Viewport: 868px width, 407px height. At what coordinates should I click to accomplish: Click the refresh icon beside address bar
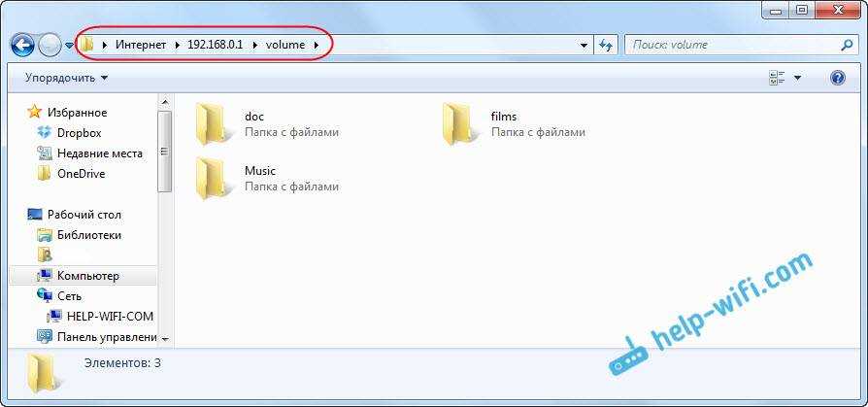pyautogui.click(x=607, y=45)
